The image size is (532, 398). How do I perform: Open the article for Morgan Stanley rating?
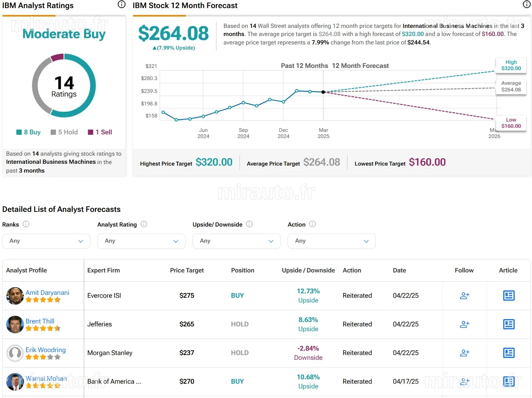click(x=508, y=353)
